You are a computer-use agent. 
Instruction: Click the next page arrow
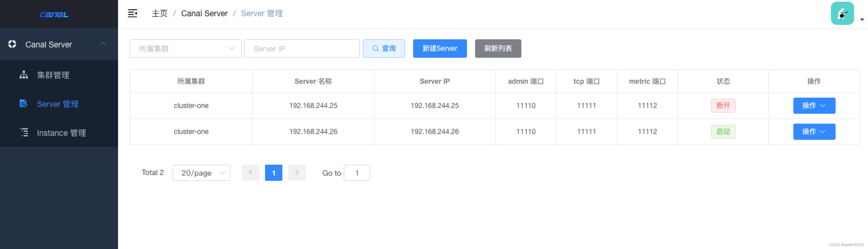[x=297, y=173]
